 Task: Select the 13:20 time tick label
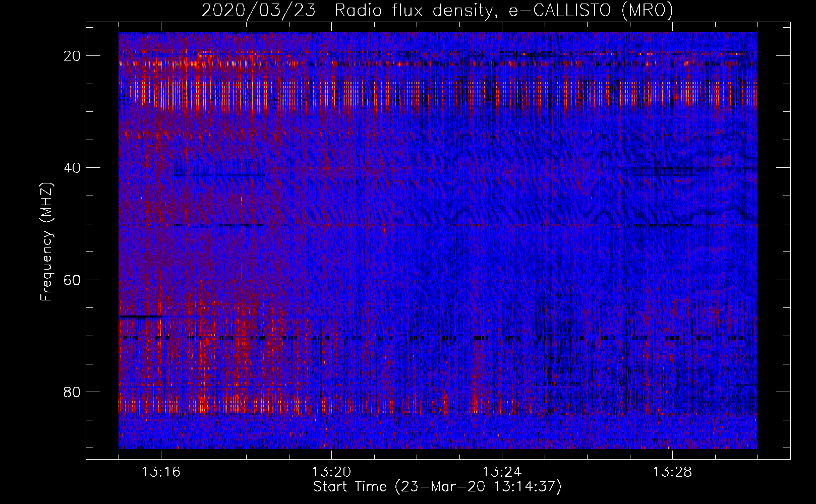331,472
